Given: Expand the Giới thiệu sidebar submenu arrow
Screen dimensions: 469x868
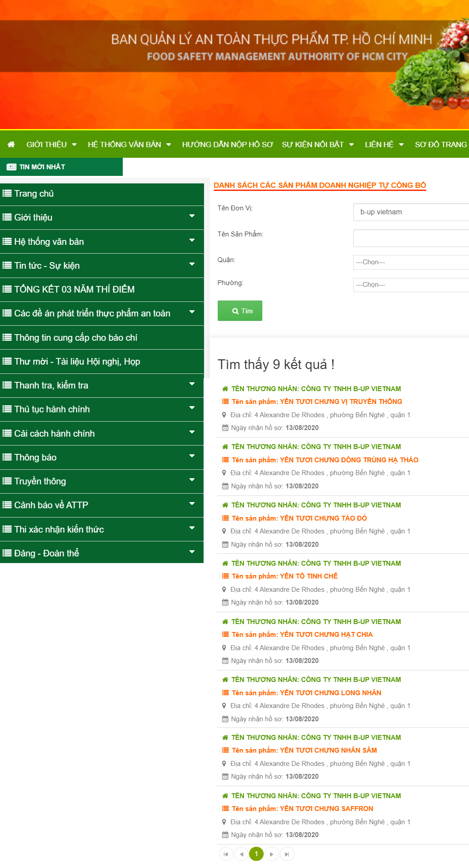Looking at the screenshot, I should [x=192, y=216].
